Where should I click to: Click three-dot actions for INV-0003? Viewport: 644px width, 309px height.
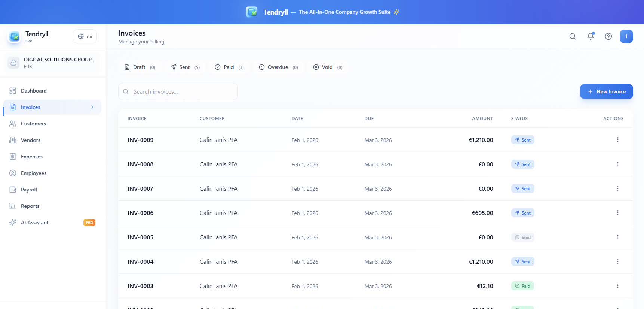[617, 286]
